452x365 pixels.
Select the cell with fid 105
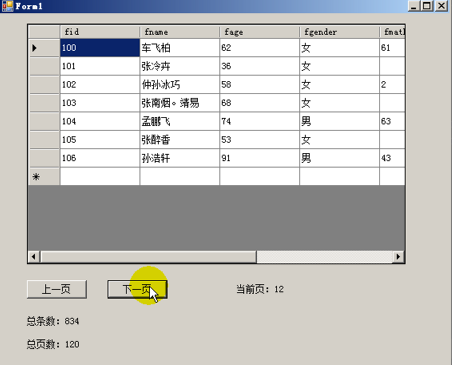[x=100, y=139]
